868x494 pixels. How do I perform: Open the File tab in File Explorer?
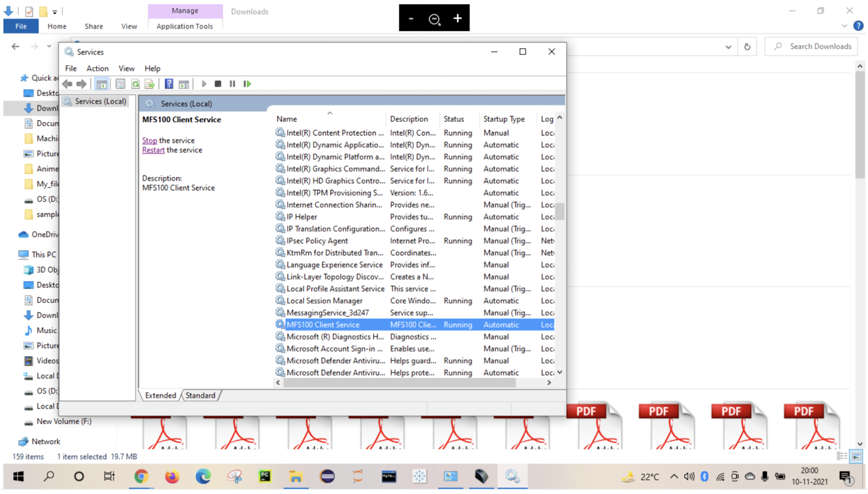pos(21,26)
